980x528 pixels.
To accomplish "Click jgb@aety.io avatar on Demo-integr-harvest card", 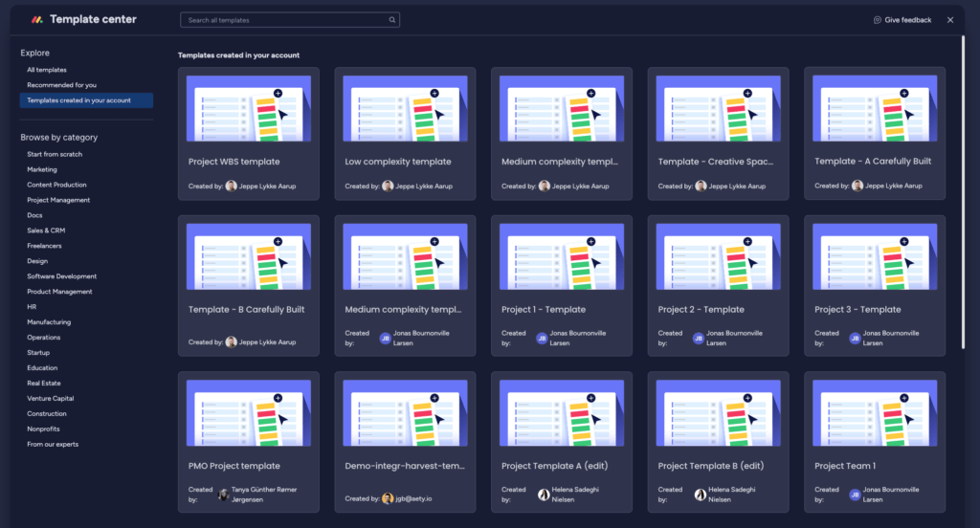I will pos(388,498).
